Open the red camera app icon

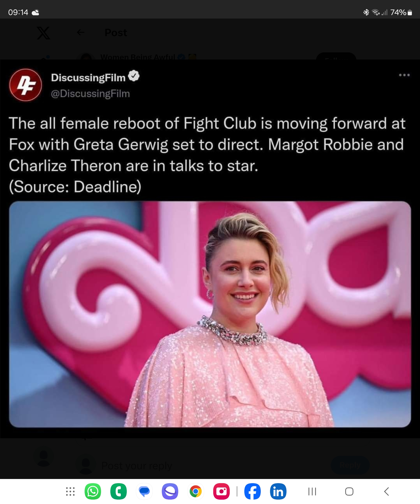[221, 491]
